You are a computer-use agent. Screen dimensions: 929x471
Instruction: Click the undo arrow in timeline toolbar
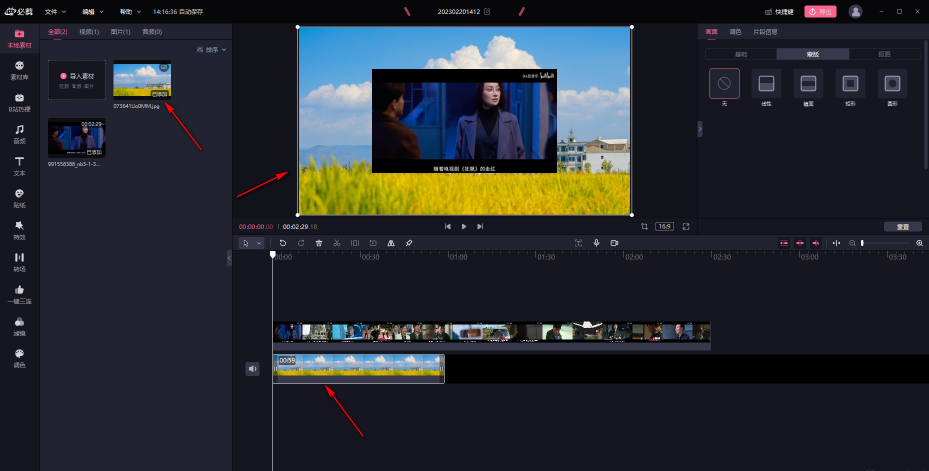(283, 243)
